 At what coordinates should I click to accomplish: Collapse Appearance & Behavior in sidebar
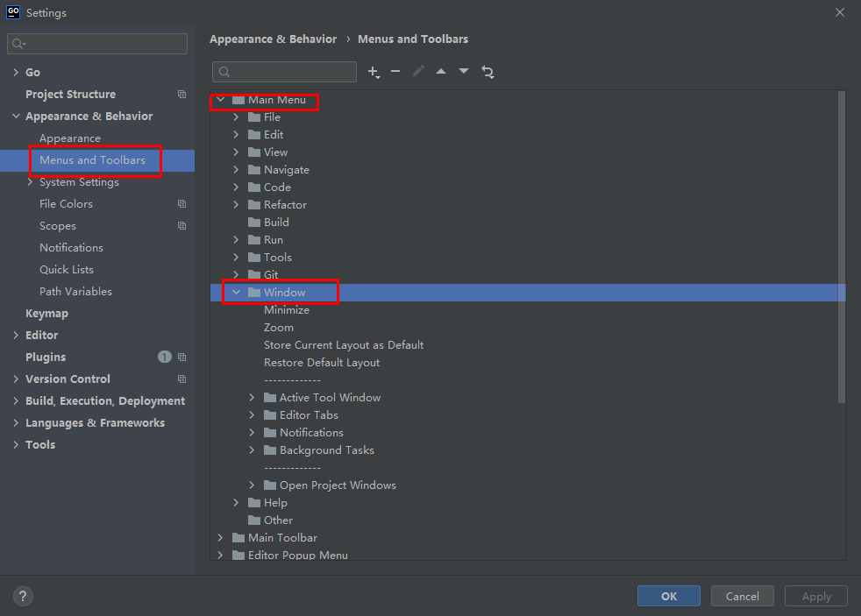[x=16, y=117]
